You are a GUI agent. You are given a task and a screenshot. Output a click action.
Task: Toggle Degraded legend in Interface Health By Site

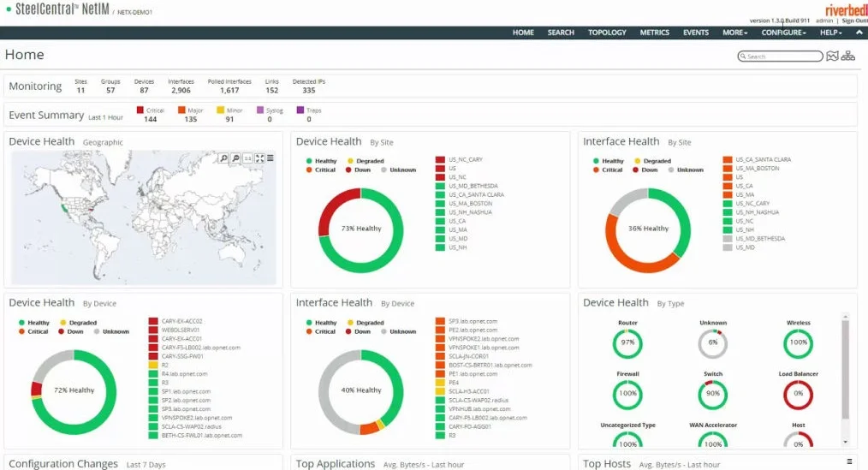[x=652, y=161]
